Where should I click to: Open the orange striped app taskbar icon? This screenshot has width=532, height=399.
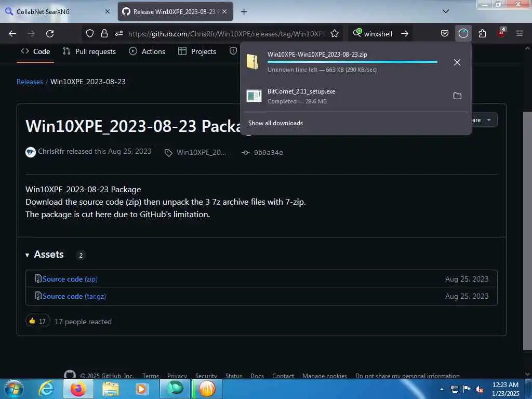[x=207, y=389]
